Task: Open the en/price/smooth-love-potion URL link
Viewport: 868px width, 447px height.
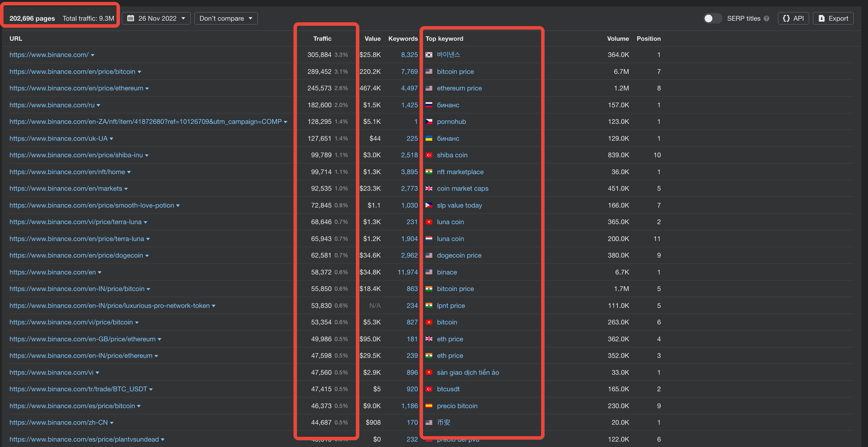Action: [92, 205]
